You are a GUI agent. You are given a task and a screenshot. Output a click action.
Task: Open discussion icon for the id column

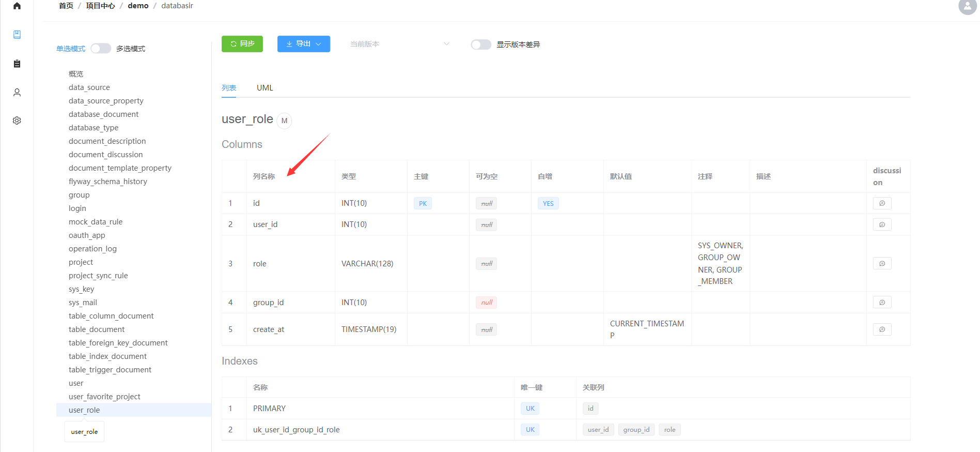(882, 203)
